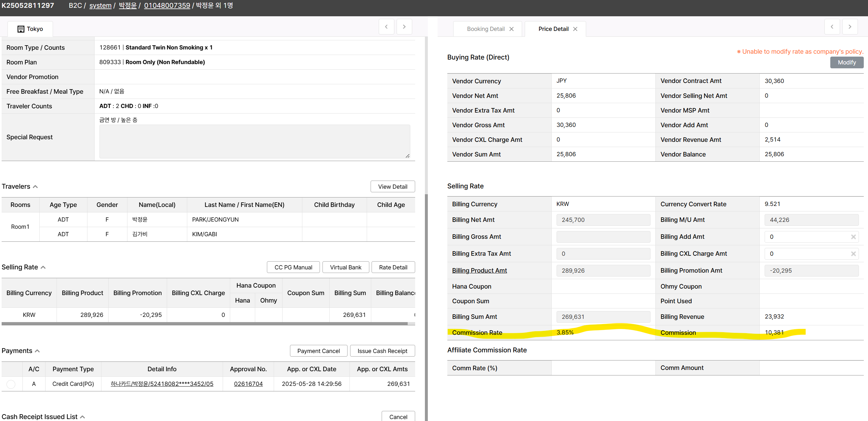The height and width of the screenshot is (421, 868).
Task: Click next arrow in left Tokyo panel
Action: click(x=404, y=27)
